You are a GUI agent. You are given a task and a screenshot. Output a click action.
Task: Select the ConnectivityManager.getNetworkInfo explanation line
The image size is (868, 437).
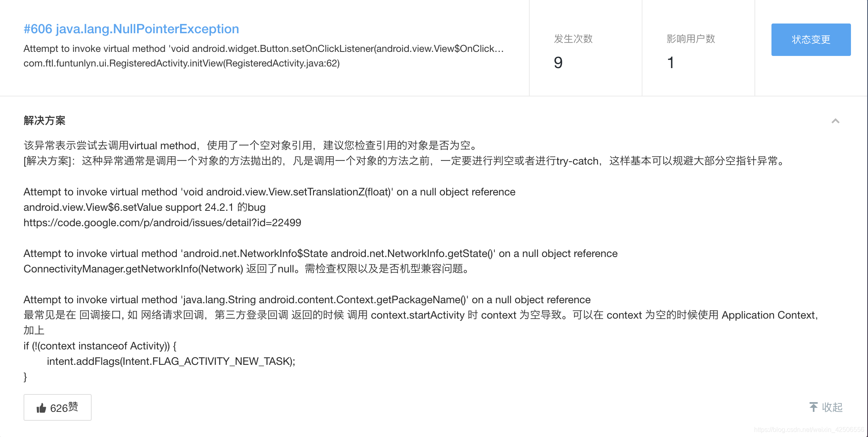pyautogui.click(x=246, y=269)
